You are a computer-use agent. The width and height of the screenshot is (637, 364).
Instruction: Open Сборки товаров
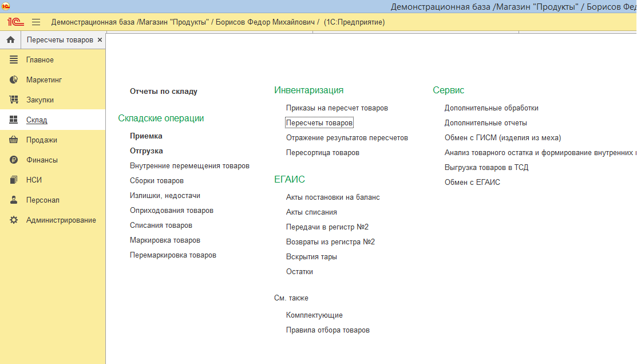(156, 181)
